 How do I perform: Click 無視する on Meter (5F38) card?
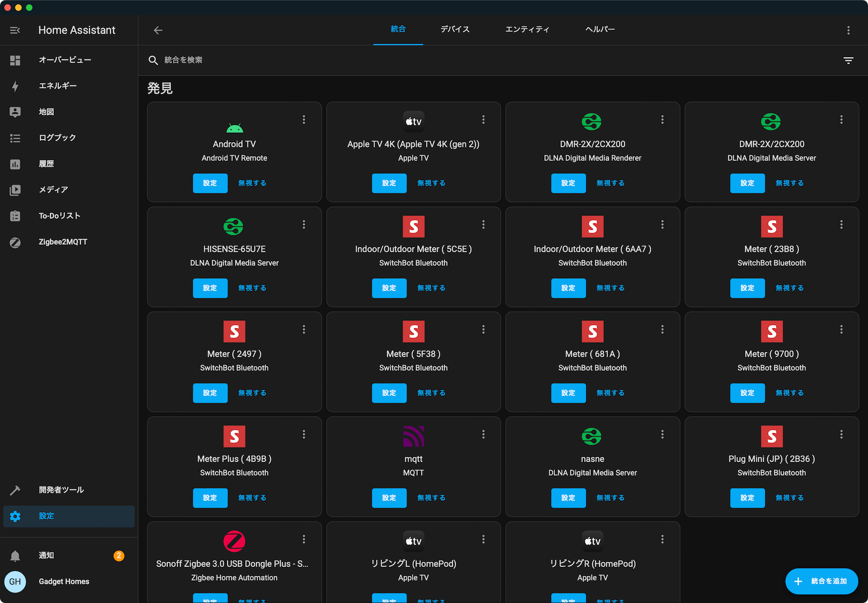431,393
